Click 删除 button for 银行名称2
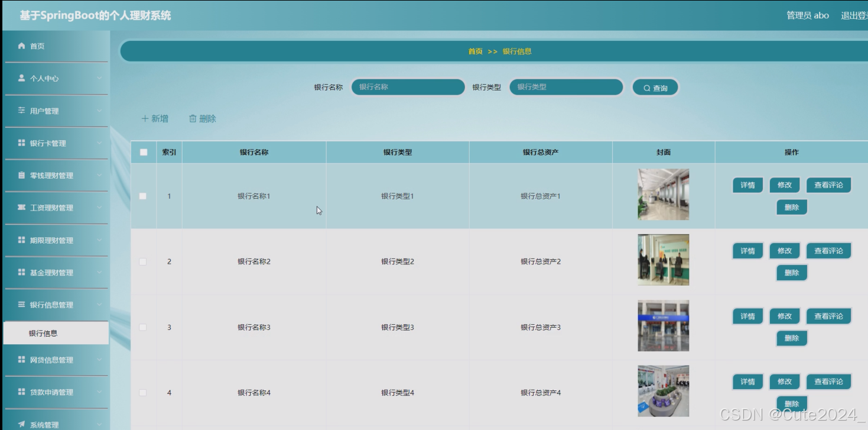Screen dimensions: 868x430 [x=792, y=273]
